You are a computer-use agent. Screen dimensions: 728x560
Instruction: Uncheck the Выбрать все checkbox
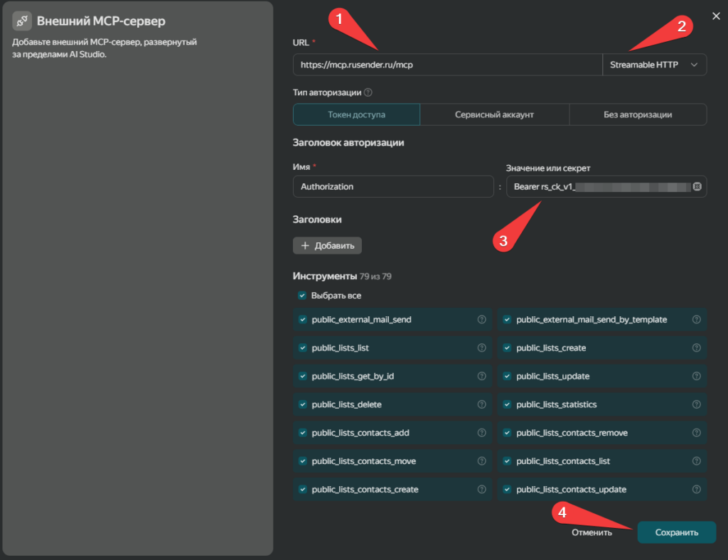point(302,296)
